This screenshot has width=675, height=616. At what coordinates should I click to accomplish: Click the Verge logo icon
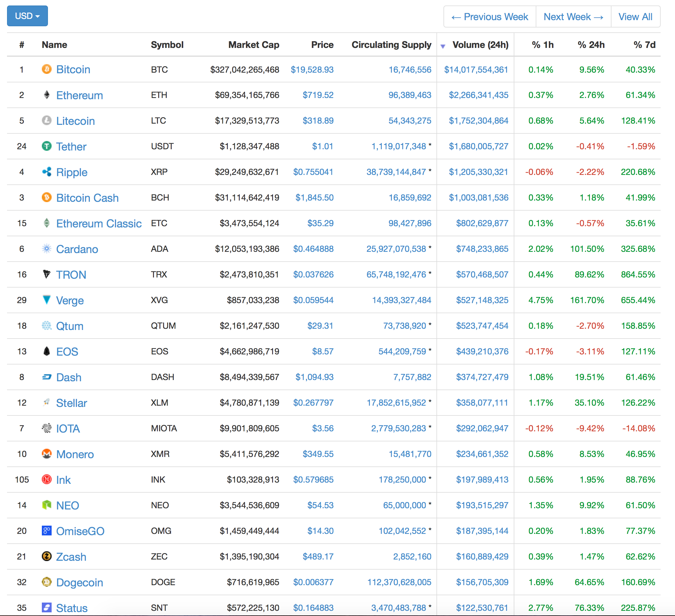tap(46, 300)
